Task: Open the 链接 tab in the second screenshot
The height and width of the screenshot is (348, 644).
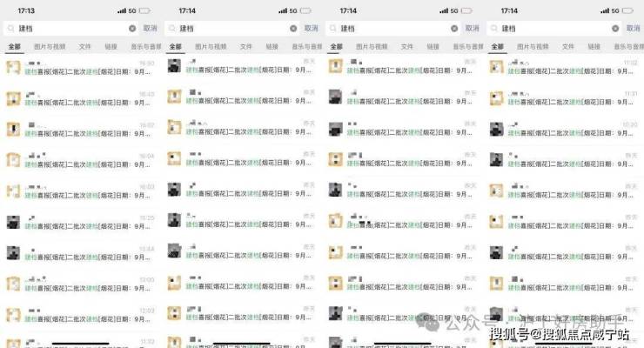Action: pyautogui.click(x=272, y=47)
